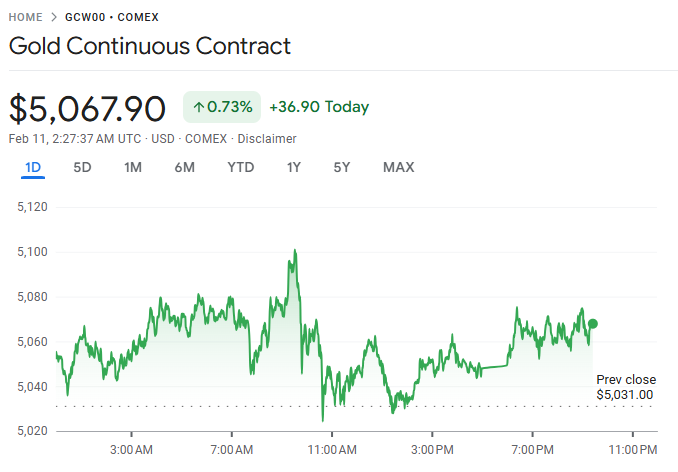This screenshot has height=472, width=678.
Task: Select the 1D time range tab
Action: [33, 167]
